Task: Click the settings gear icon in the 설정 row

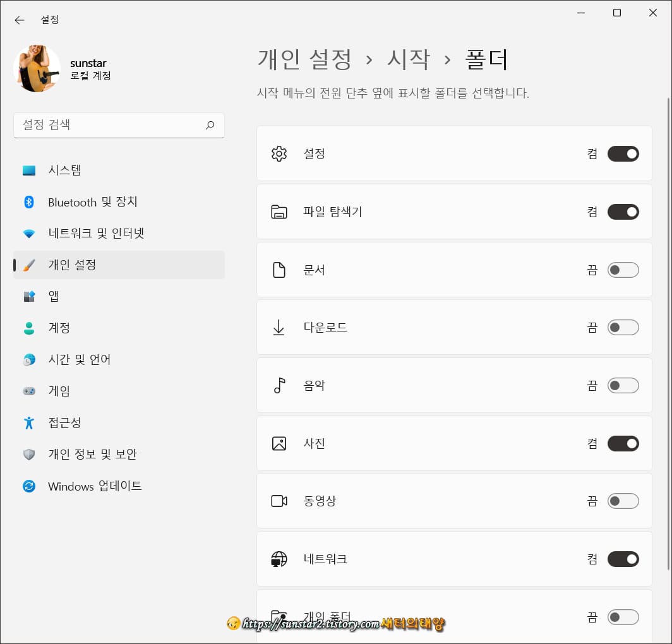Action: click(279, 153)
